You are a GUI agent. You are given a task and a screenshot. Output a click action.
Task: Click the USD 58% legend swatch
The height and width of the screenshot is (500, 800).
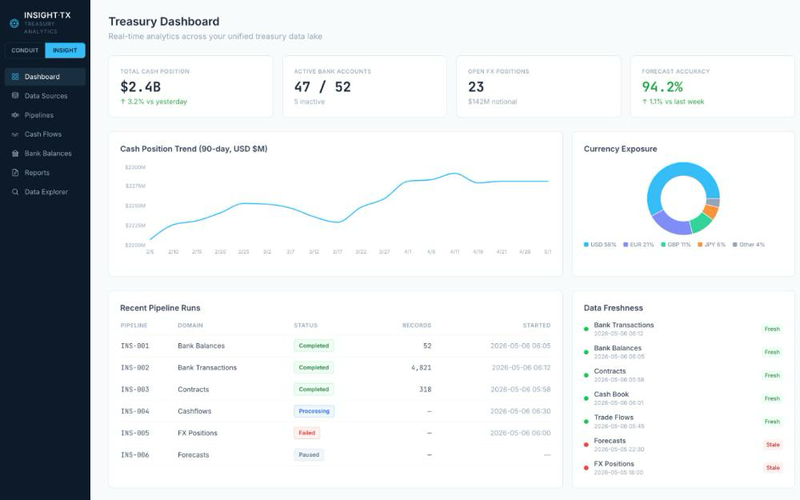click(586, 244)
